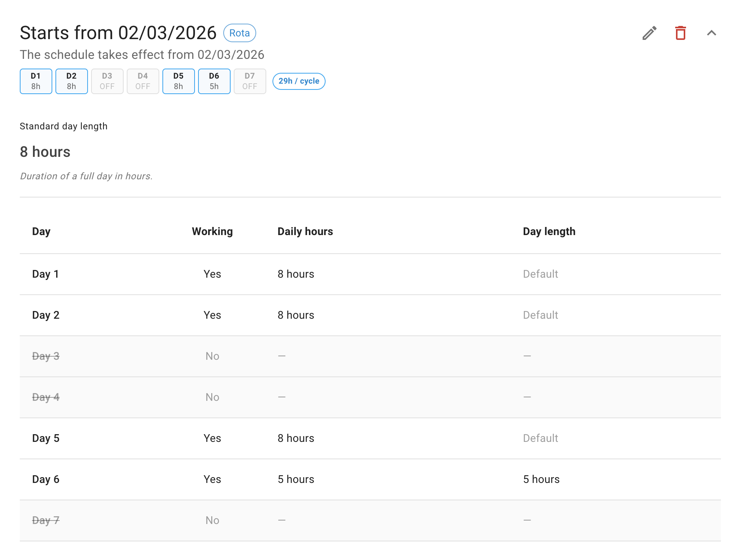Click the greyed-out D3 OFF pill

107,81
